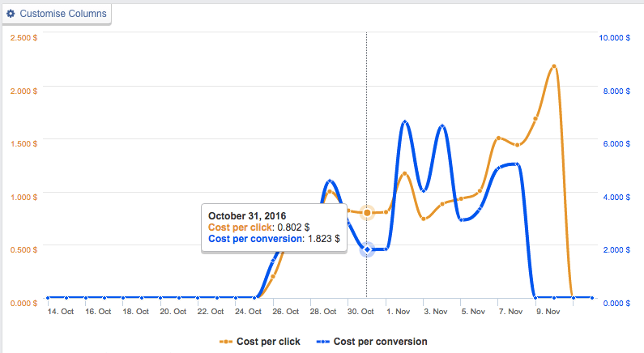Toggle Cost per conversion legend series
The image size is (644, 353).
coord(372,342)
